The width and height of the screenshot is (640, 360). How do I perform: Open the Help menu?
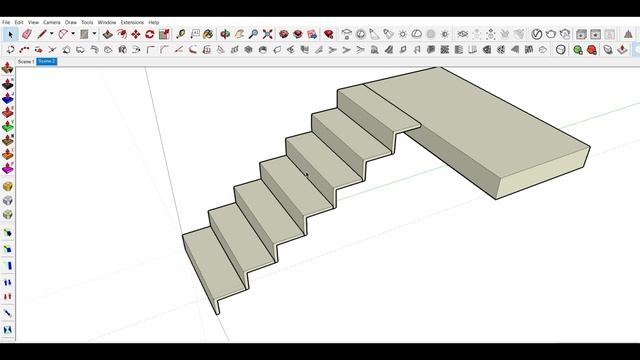[x=153, y=22]
